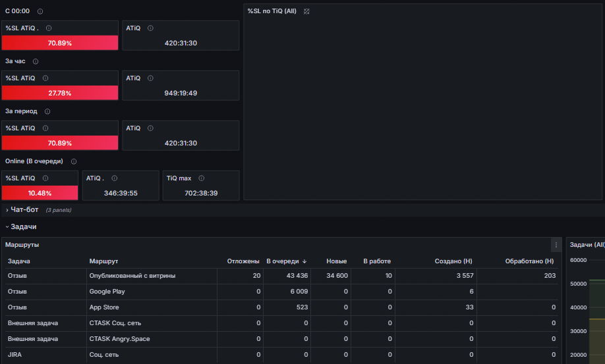Click the ATiQ value 346:39:55
Image resolution: width=605 pixels, height=364 pixels.
coord(121,194)
